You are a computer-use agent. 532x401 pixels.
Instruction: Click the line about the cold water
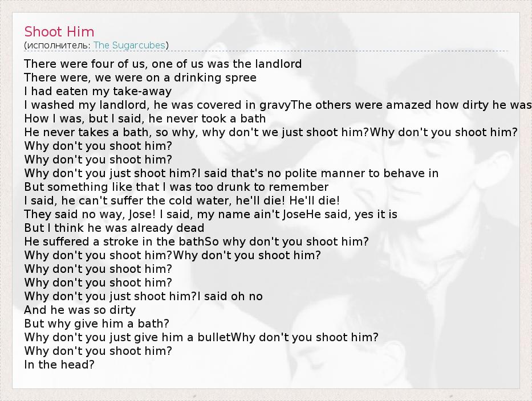182,200
